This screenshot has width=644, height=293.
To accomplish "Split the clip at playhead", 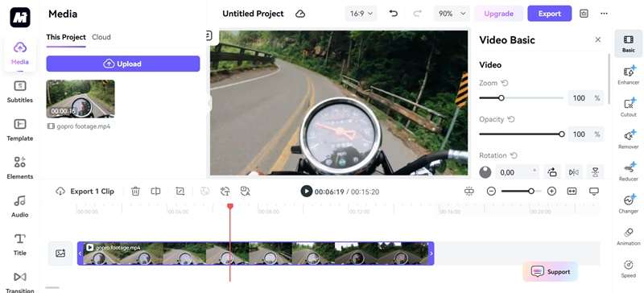I will (x=155, y=191).
